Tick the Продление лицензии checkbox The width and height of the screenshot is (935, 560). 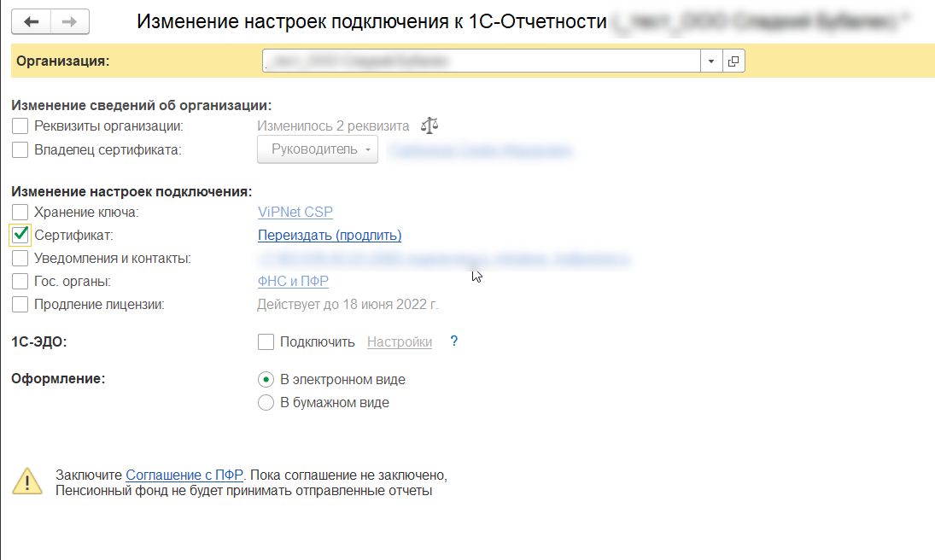click(20, 304)
